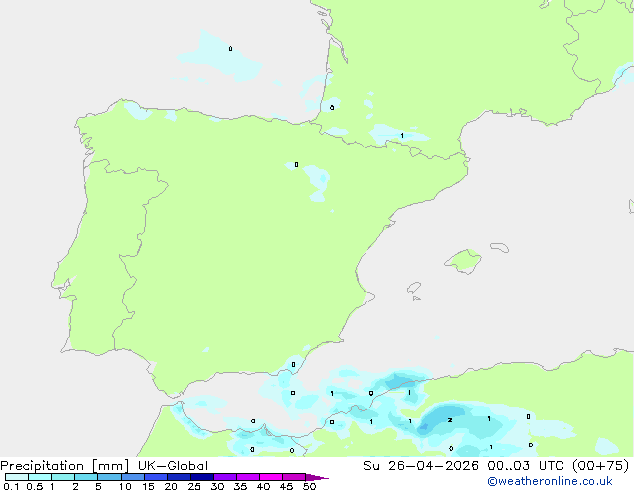This screenshot has width=634, height=490.
Task: Choose the 30–35 mm purple legend box
Action: [225, 477]
